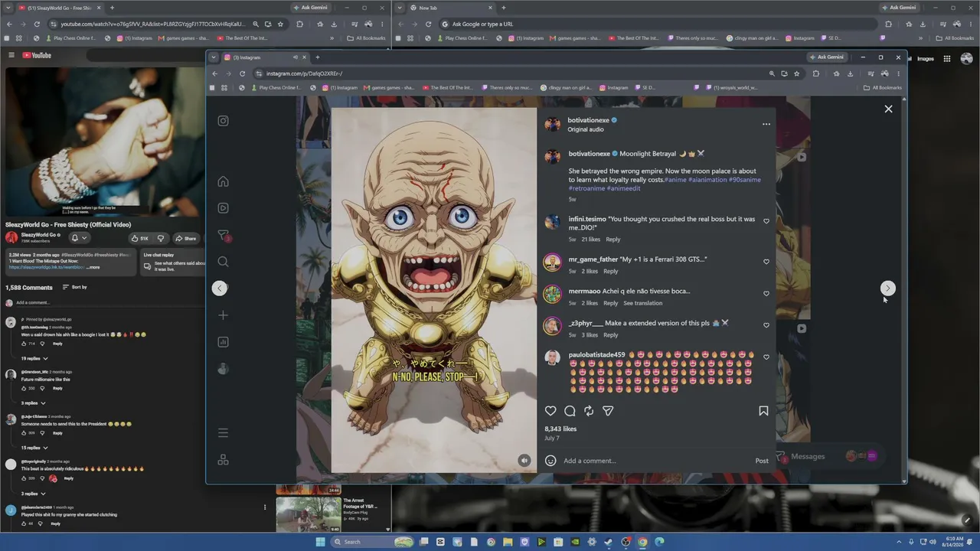The height and width of the screenshot is (551, 980).
Task: Open The Arrest Footage video thumbnail
Action: click(309, 514)
